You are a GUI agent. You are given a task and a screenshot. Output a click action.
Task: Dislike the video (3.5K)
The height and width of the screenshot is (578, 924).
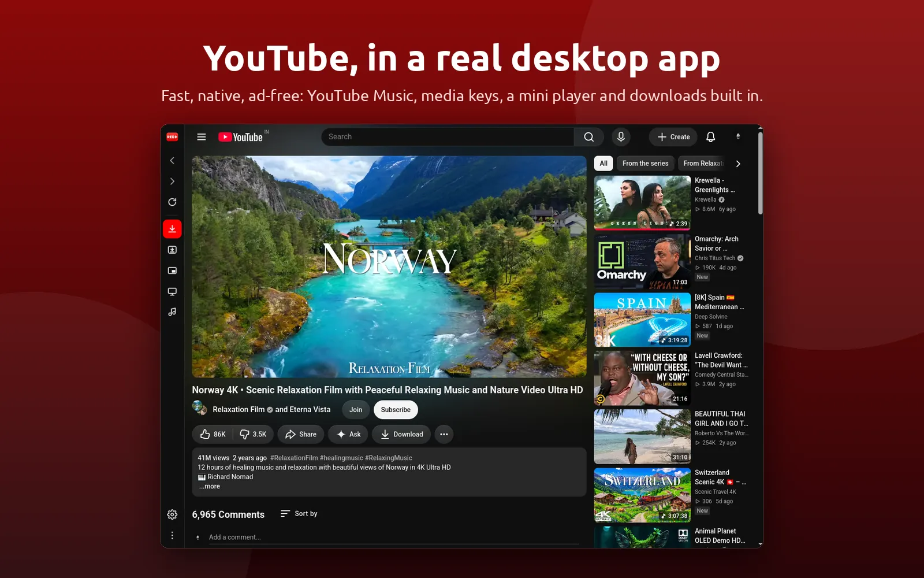[254, 434]
